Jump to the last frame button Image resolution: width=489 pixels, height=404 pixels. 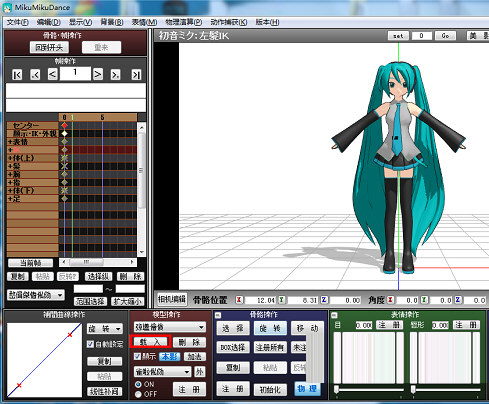(x=136, y=74)
